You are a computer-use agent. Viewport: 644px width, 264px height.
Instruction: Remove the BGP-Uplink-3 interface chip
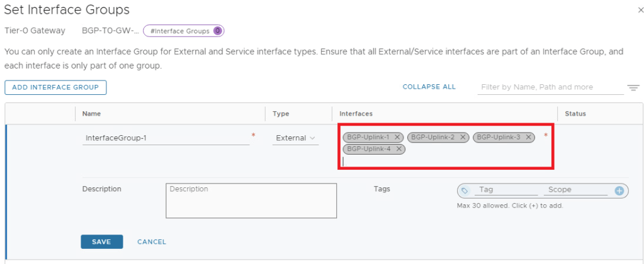(x=528, y=137)
